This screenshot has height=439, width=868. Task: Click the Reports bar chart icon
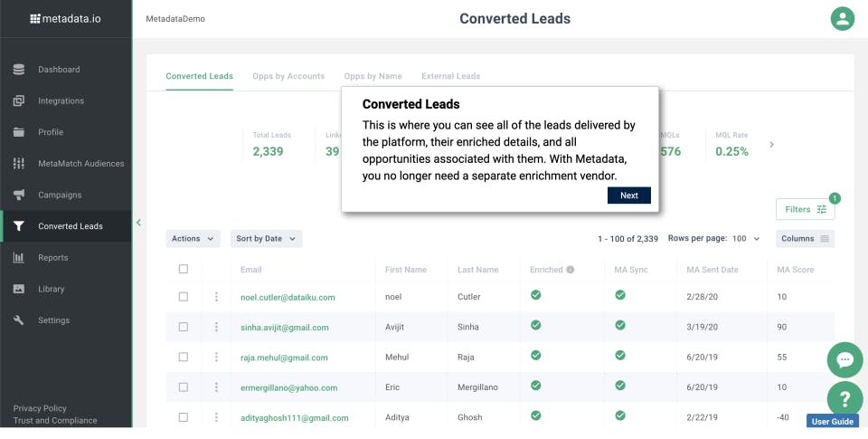click(19, 258)
